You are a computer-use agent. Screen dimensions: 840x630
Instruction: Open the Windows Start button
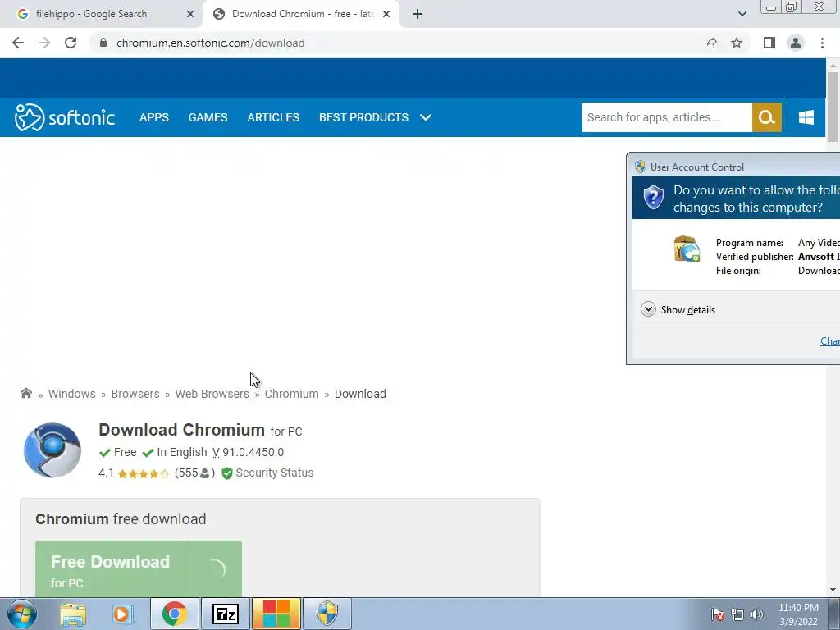21,614
